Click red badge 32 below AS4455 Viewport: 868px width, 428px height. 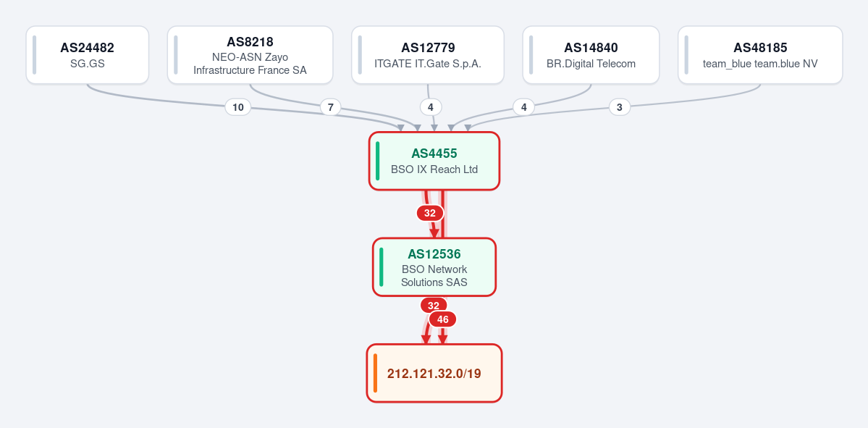click(x=430, y=213)
